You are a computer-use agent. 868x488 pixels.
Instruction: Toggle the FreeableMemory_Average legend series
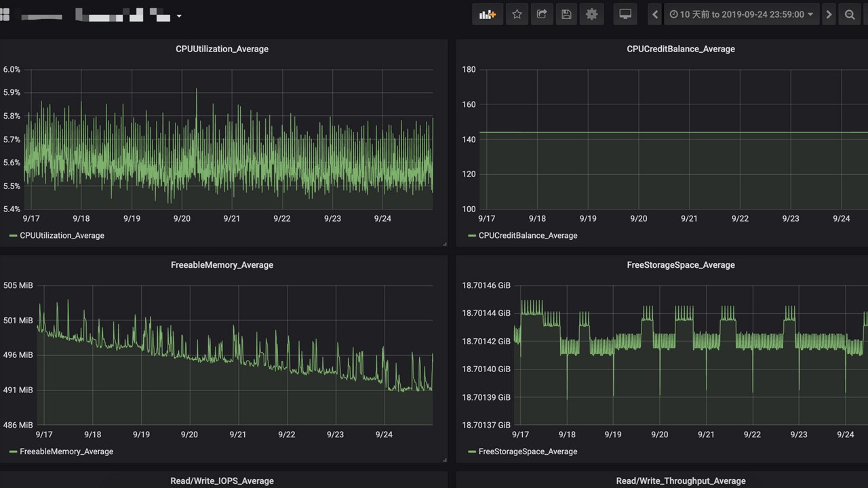(x=66, y=451)
